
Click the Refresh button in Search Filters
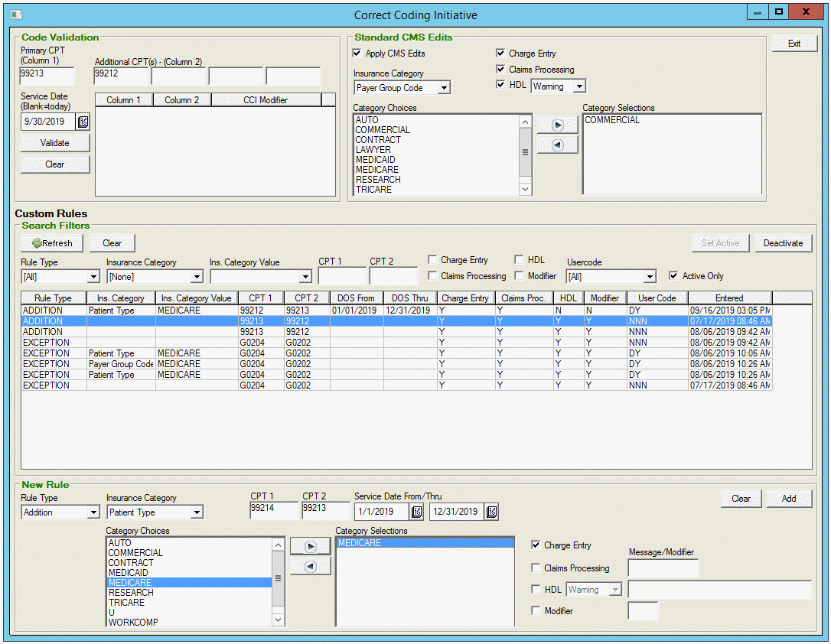[52, 243]
